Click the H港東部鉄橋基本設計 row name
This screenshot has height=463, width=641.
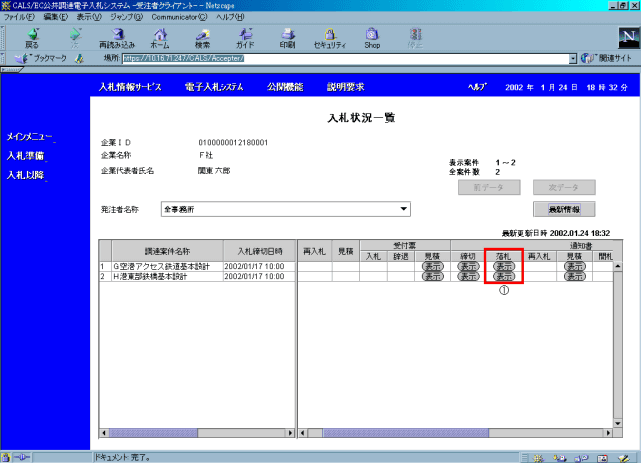tap(150, 277)
